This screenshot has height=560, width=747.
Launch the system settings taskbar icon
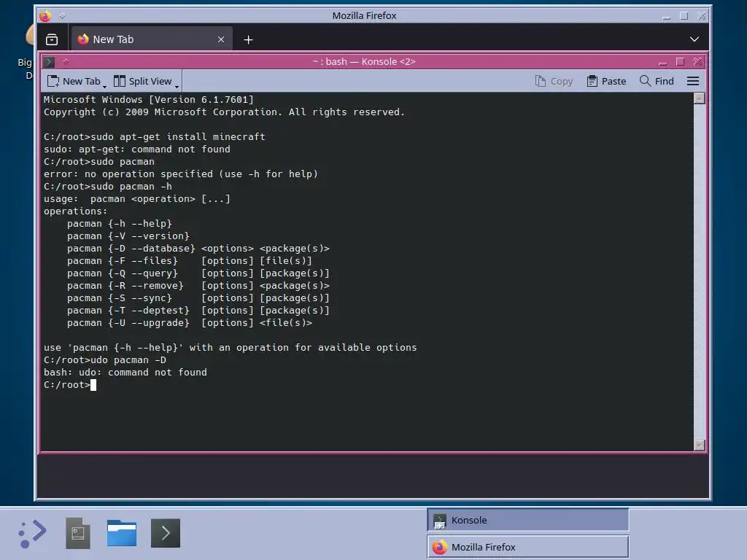pyautogui.click(x=77, y=533)
